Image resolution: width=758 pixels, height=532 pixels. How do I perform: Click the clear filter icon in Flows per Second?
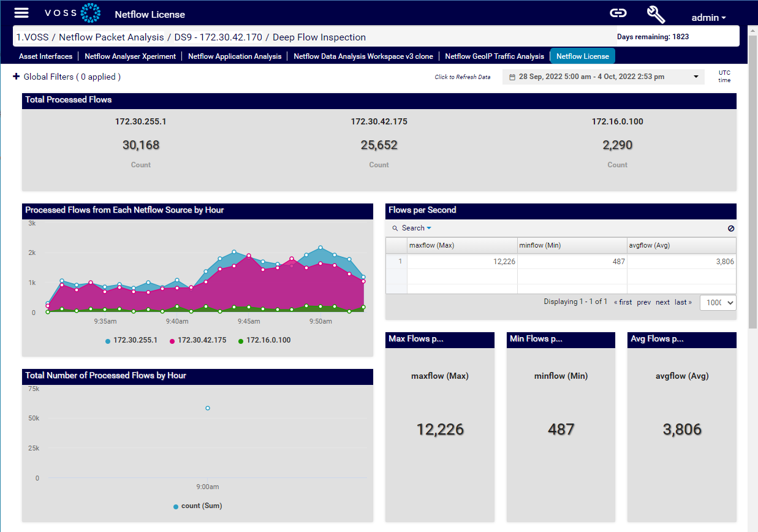[731, 227]
